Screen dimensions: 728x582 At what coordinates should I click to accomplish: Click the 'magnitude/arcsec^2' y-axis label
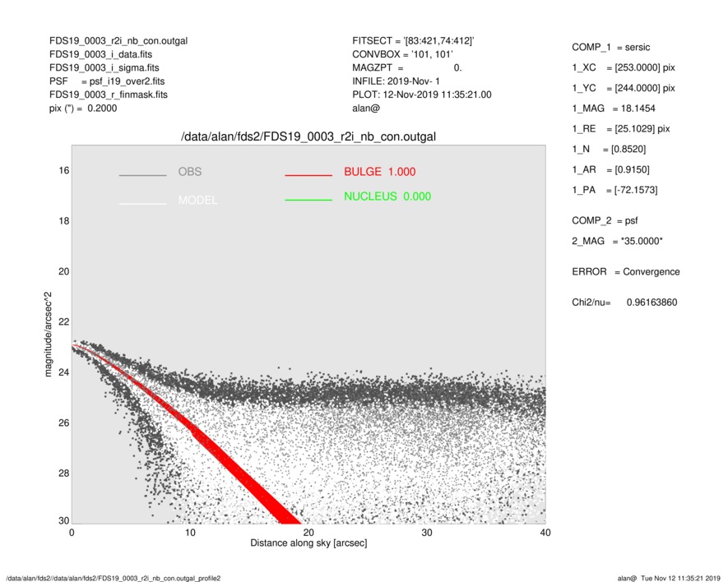tap(48, 335)
